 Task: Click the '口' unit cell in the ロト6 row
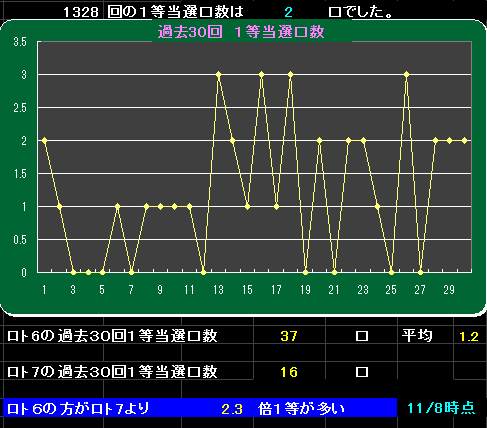point(362,336)
